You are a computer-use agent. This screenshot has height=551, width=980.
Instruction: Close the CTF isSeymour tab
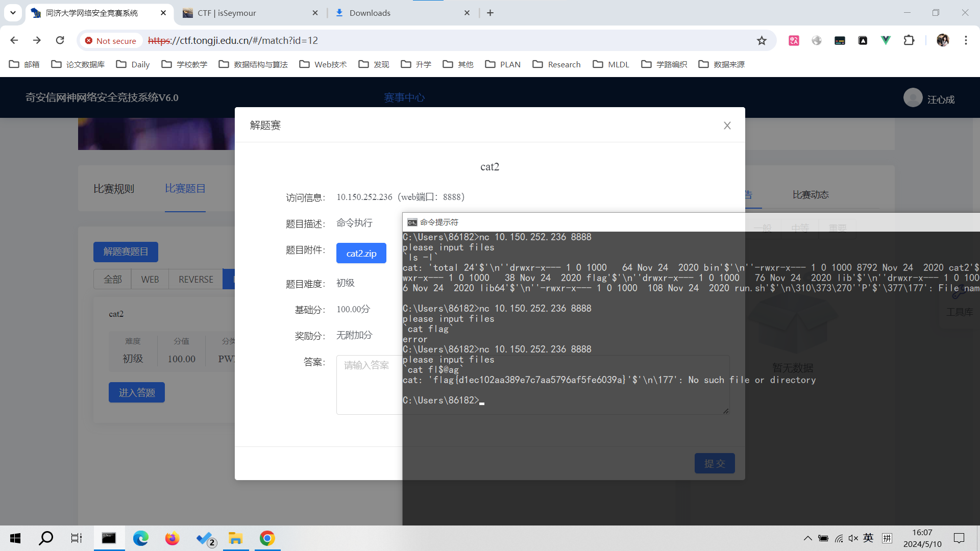coord(315,13)
